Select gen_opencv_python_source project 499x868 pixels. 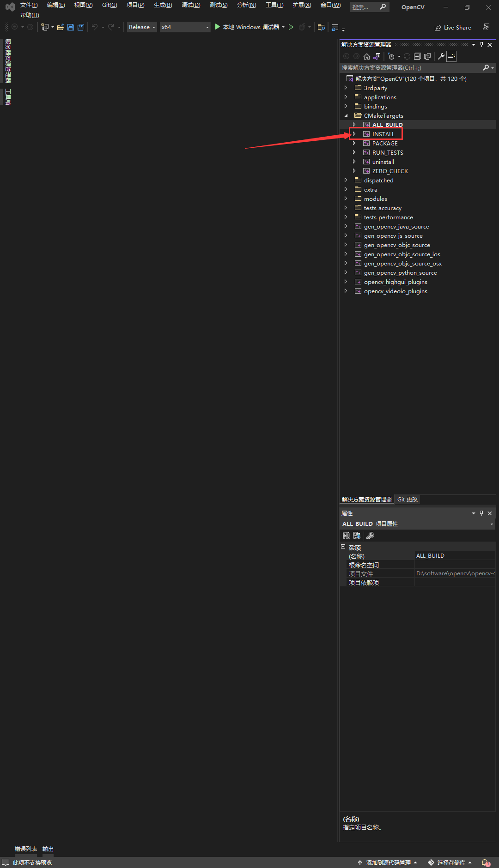pyautogui.click(x=400, y=272)
